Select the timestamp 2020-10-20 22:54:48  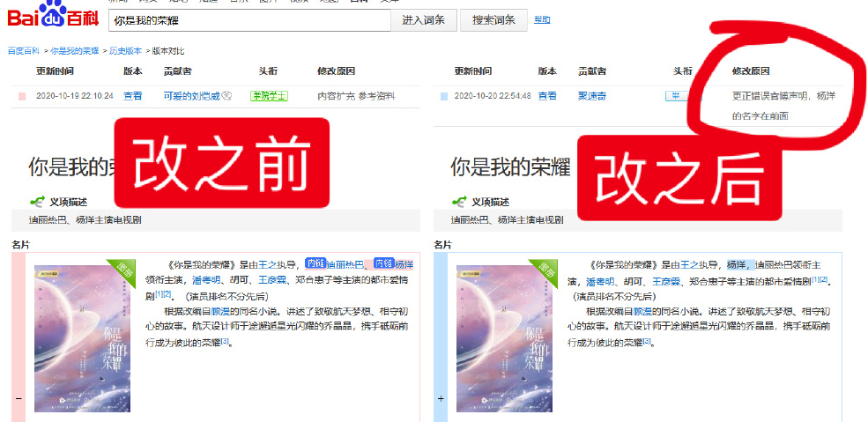[x=493, y=96]
